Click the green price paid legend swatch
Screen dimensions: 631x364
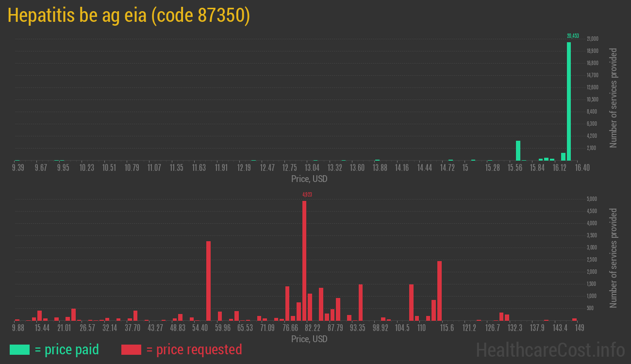pos(19,349)
